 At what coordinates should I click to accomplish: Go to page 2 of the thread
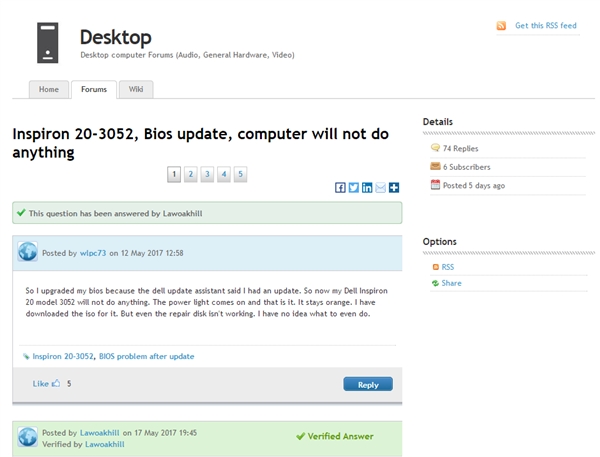190,174
